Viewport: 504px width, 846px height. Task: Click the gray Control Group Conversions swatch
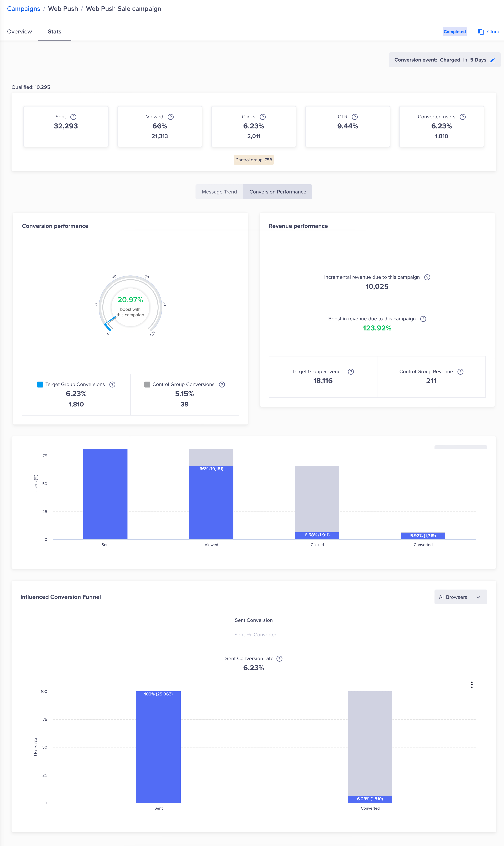point(147,385)
